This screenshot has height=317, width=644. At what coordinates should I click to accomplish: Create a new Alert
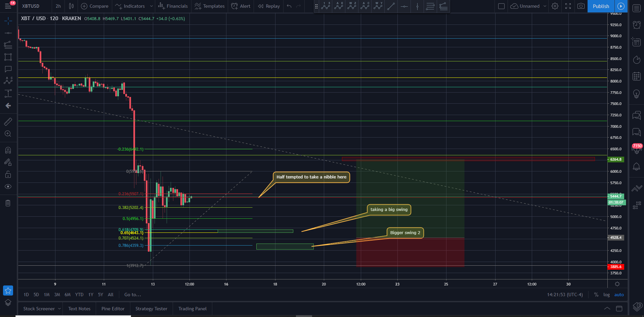[241, 6]
